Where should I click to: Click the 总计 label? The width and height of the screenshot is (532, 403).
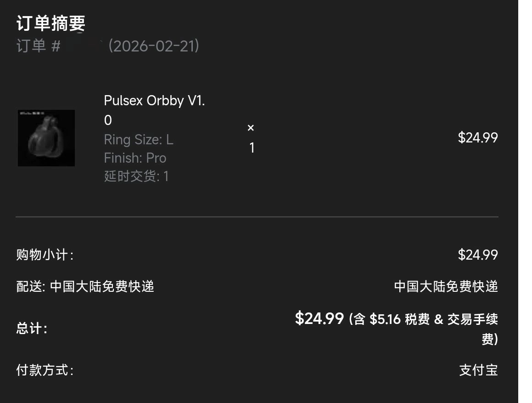coord(32,329)
